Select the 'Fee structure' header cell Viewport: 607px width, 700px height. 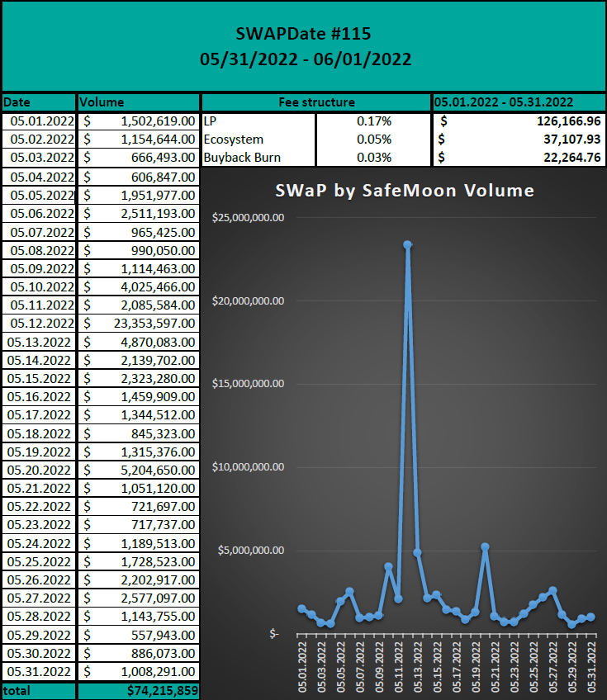(316, 102)
